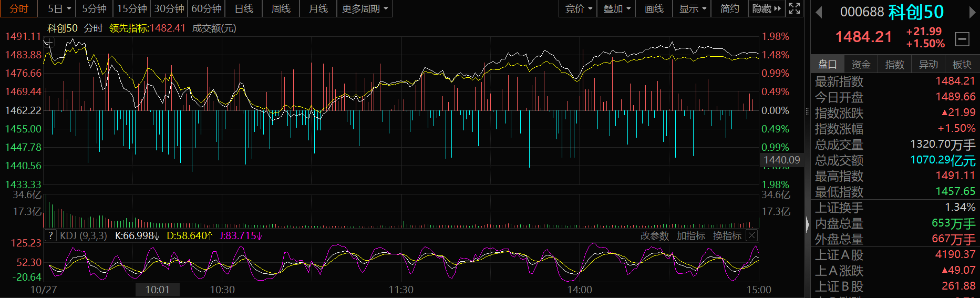
Task: Close the KDJ indicator panel
Action: click(x=751, y=235)
